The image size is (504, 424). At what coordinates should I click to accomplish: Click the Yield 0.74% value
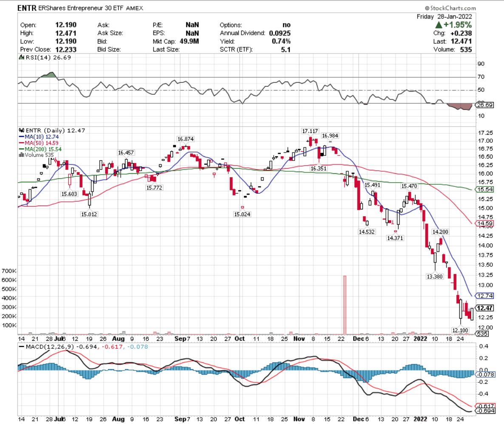coord(281,41)
